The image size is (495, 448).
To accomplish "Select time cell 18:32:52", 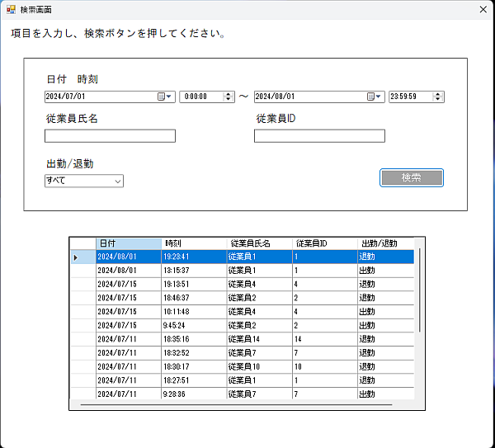I will coord(194,353).
